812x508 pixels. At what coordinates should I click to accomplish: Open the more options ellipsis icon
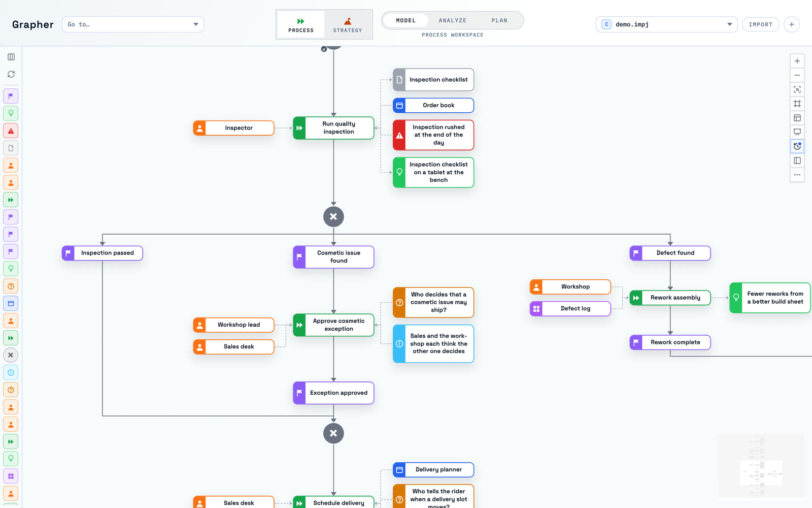pyautogui.click(x=797, y=175)
